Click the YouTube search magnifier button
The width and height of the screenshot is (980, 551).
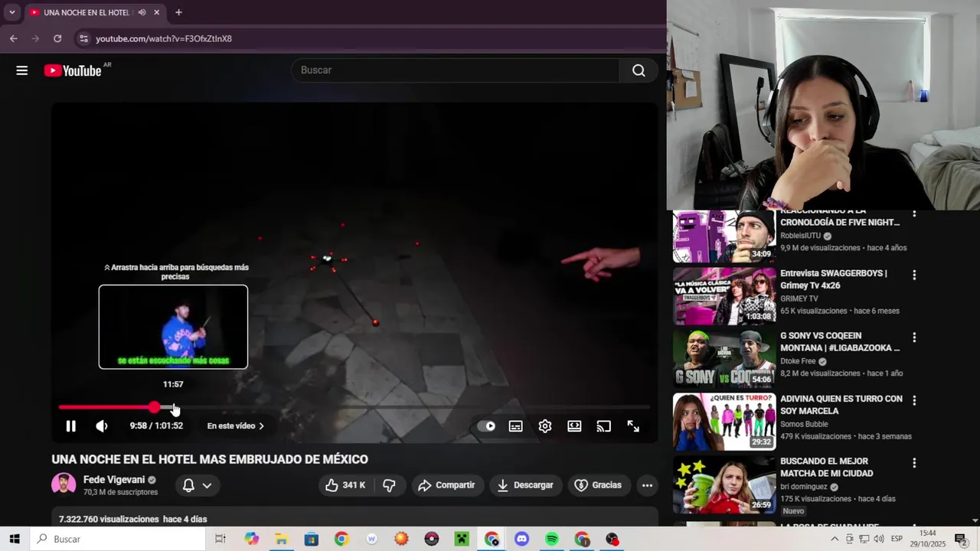(x=639, y=70)
